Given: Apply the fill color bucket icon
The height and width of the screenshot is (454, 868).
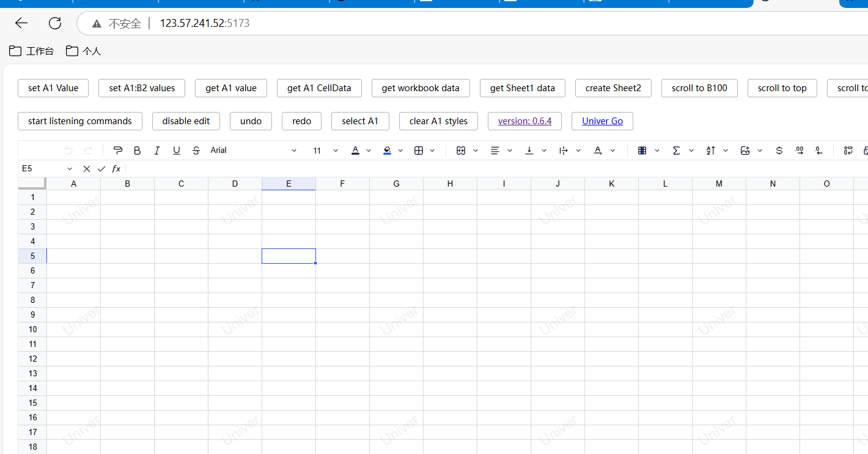Looking at the screenshot, I should (x=387, y=151).
